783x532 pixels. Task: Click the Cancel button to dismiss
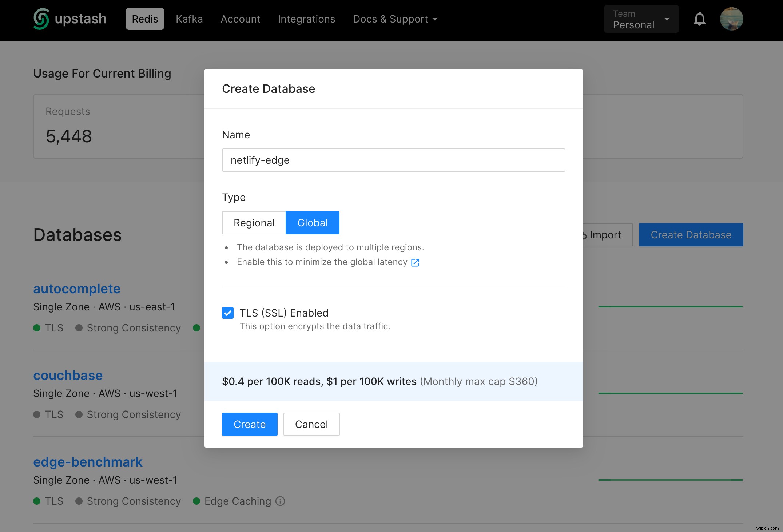click(311, 424)
